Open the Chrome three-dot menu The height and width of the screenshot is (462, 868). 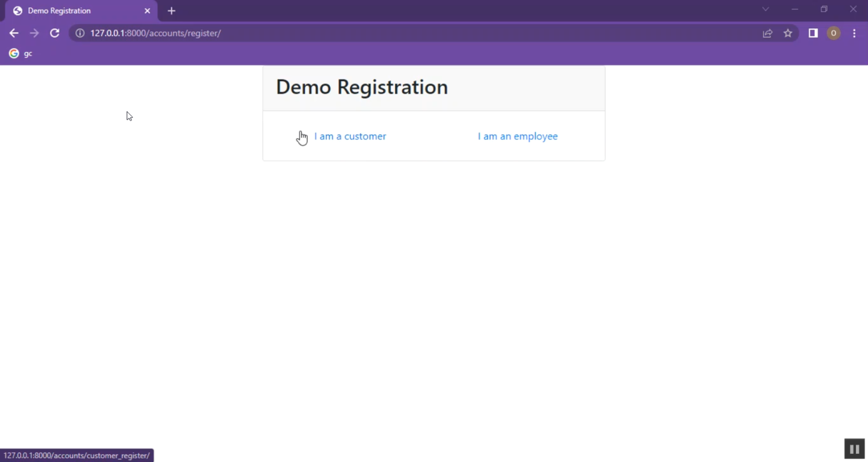[854, 34]
